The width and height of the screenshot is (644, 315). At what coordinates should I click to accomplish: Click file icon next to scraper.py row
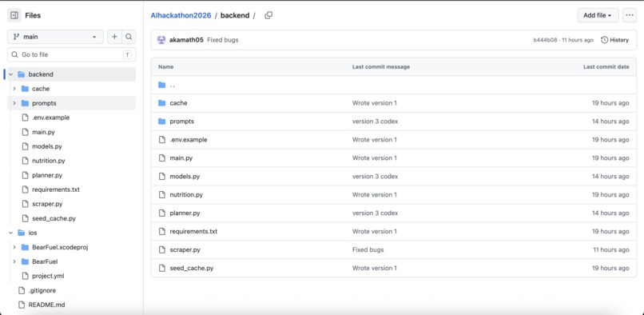[162, 250]
